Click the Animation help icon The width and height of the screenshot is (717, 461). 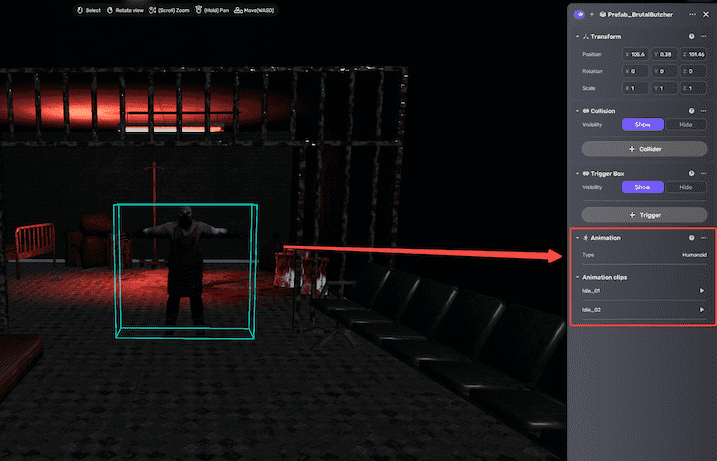coord(691,238)
